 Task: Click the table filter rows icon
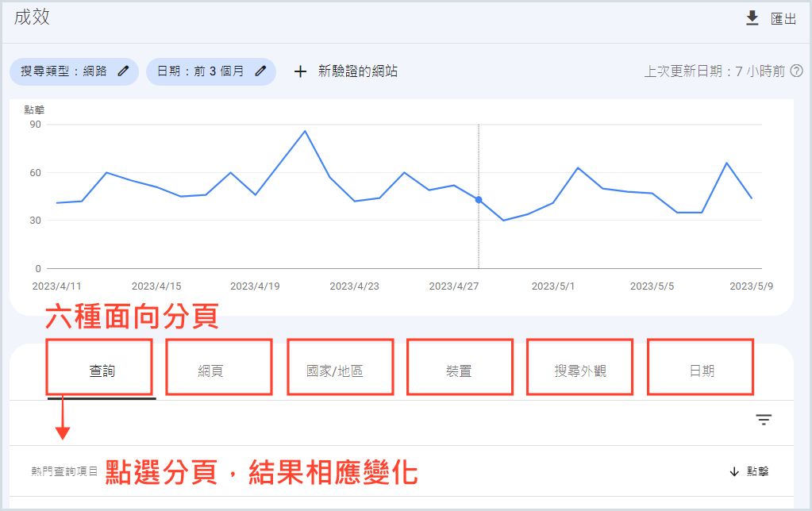coord(764,420)
